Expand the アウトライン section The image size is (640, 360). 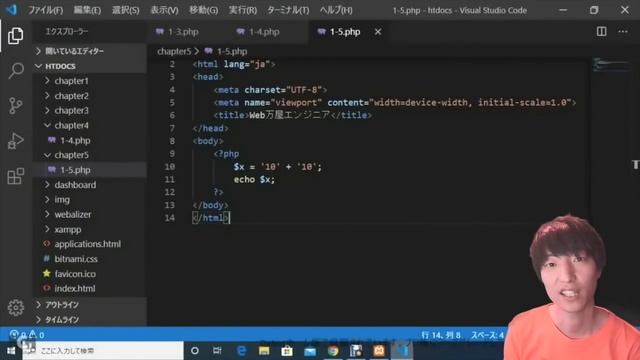(90, 304)
